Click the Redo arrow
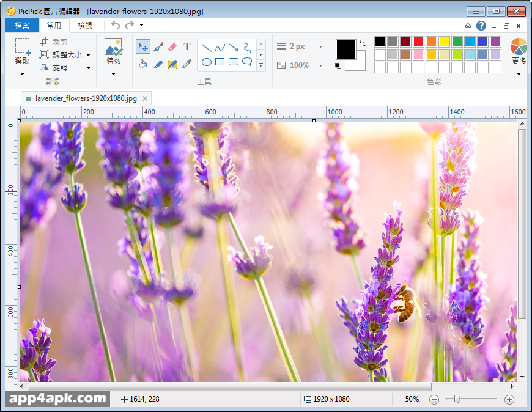The image size is (532, 412). 130,25
